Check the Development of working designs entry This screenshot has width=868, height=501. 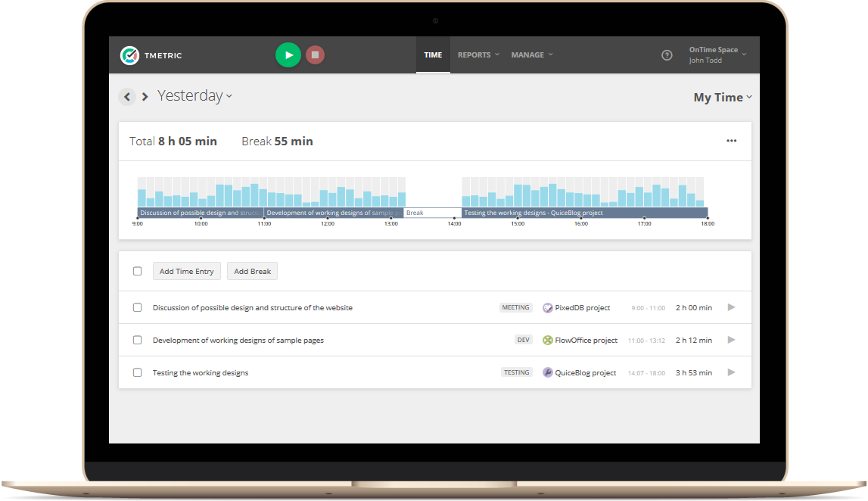tap(137, 340)
